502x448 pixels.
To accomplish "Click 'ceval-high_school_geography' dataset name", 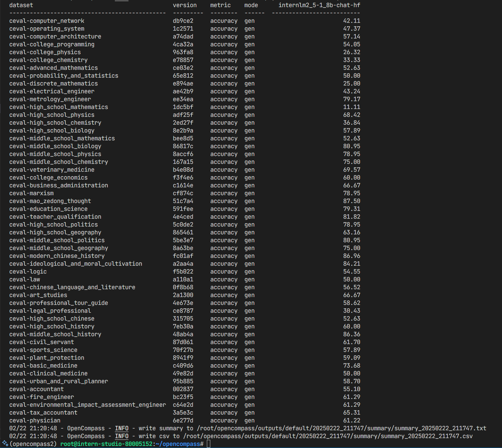I will coord(55,232).
